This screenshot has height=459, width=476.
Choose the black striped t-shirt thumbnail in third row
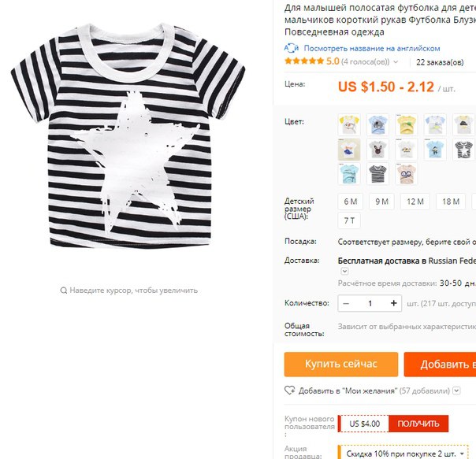377,174
